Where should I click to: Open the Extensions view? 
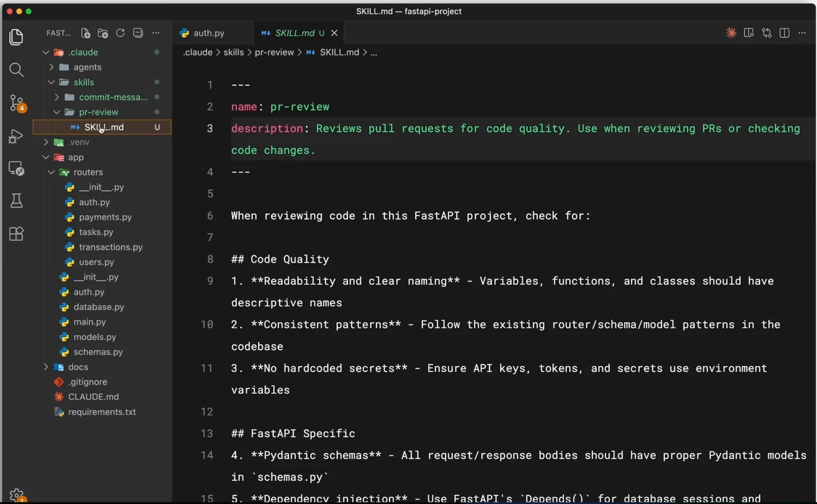pos(16,234)
